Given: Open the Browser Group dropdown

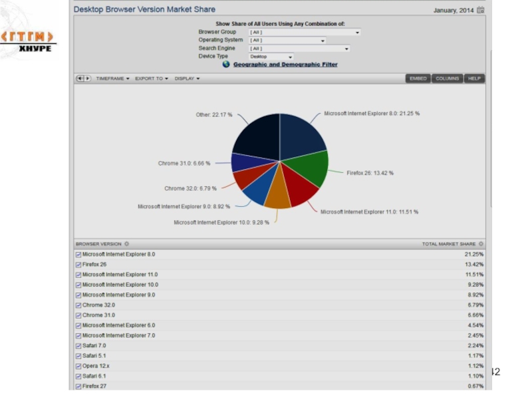Looking at the screenshot, I should tap(305, 32).
